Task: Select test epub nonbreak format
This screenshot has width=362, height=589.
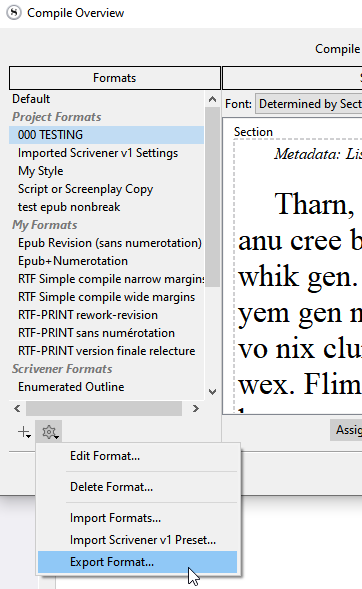Action: tap(106, 207)
